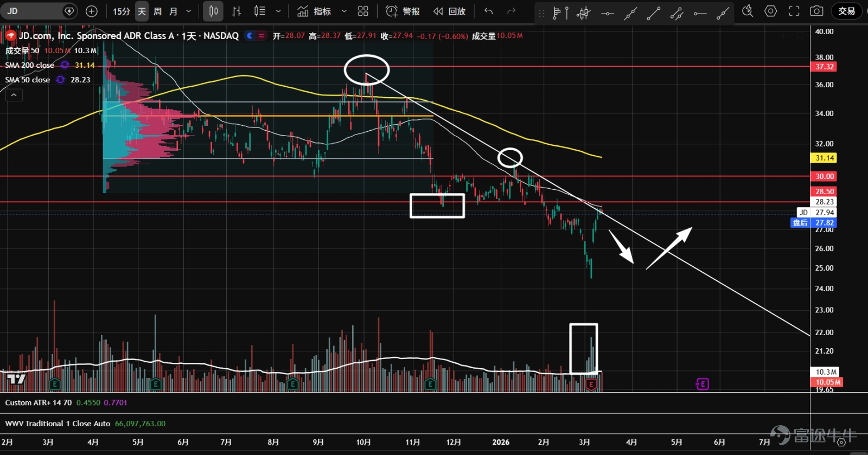
Task: Add a symbol with the plus-circle icon
Action: click(92, 11)
